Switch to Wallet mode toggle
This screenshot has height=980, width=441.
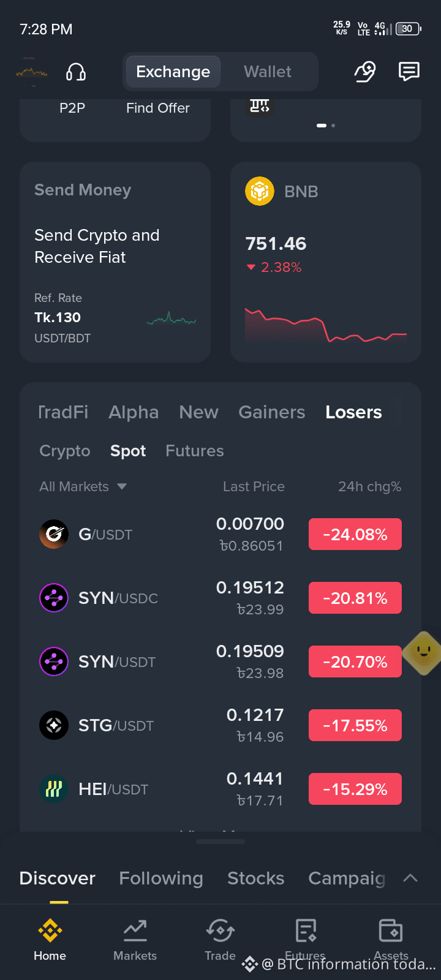click(x=268, y=72)
